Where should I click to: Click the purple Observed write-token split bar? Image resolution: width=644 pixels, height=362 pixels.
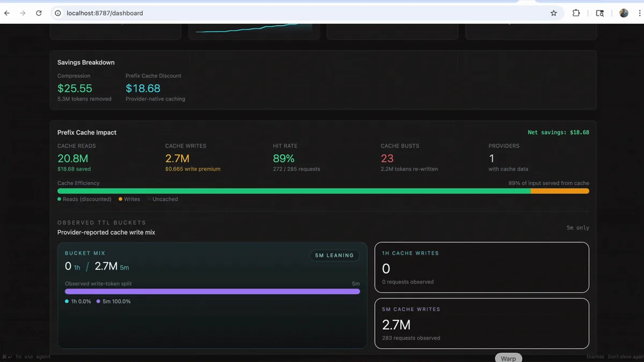[x=213, y=292]
